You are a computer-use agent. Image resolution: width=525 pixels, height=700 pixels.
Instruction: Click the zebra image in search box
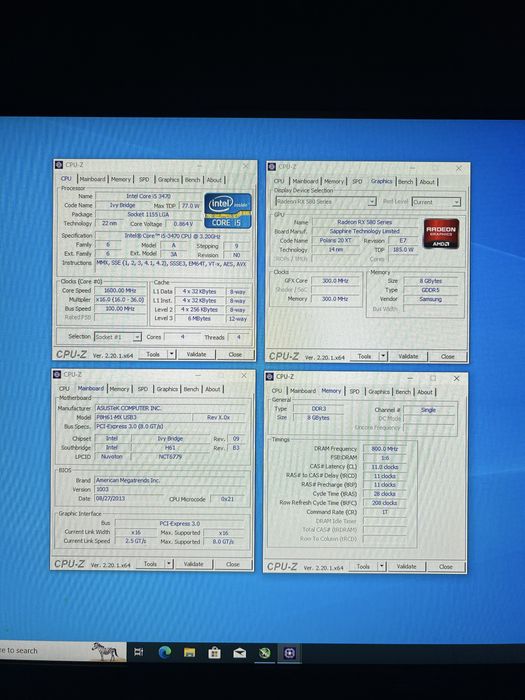click(x=106, y=651)
